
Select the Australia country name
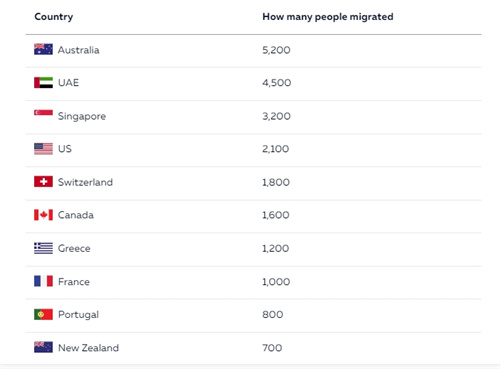tap(79, 50)
